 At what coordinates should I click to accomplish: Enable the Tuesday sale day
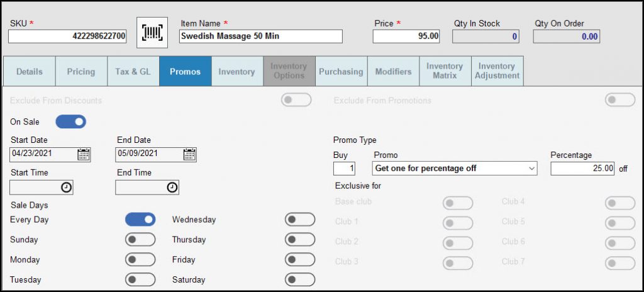(140, 279)
